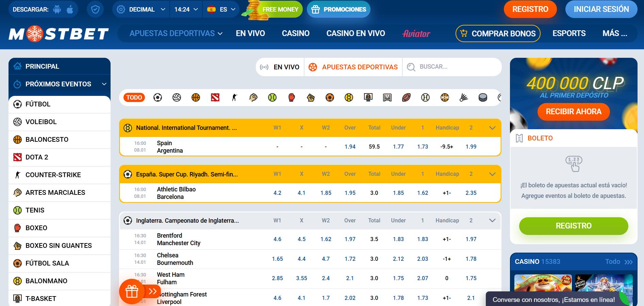Select the goal net filter icon
The image size is (644, 306).
point(387,98)
